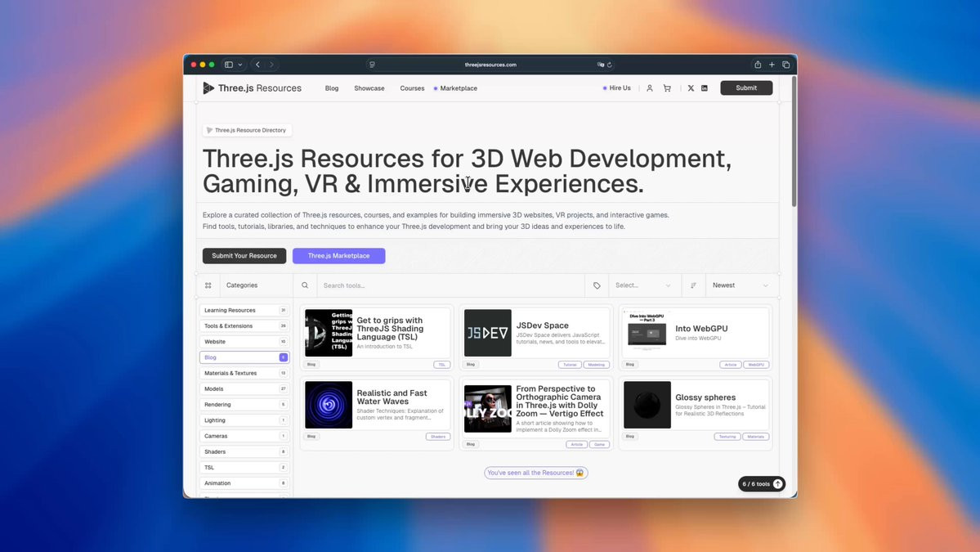
Task: Open a new tab with plus icon
Action: (772, 65)
